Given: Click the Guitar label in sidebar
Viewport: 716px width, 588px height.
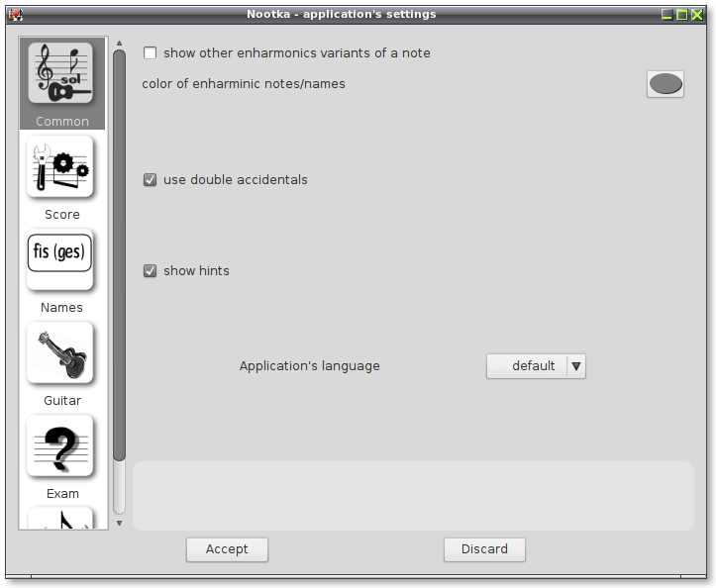Looking at the screenshot, I should pyautogui.click(x=62, y=401).
